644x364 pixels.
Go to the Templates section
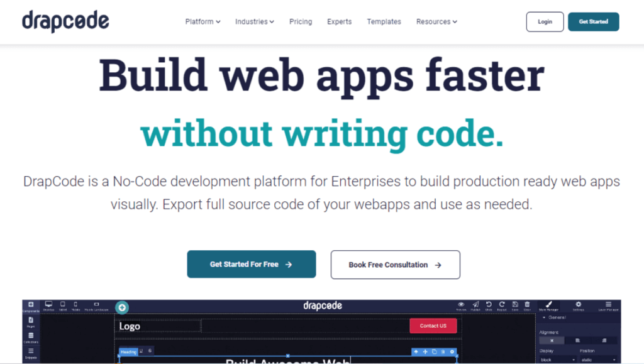384,21
